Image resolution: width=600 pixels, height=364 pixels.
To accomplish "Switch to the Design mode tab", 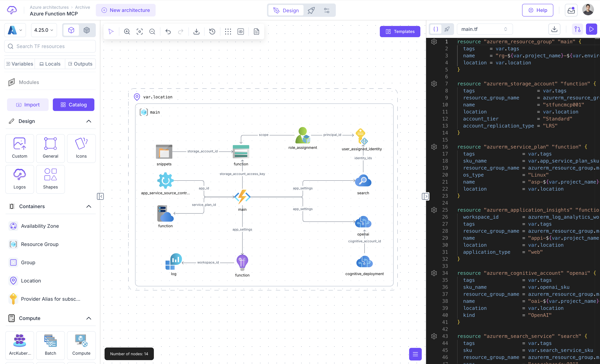I will click(286, 10).
